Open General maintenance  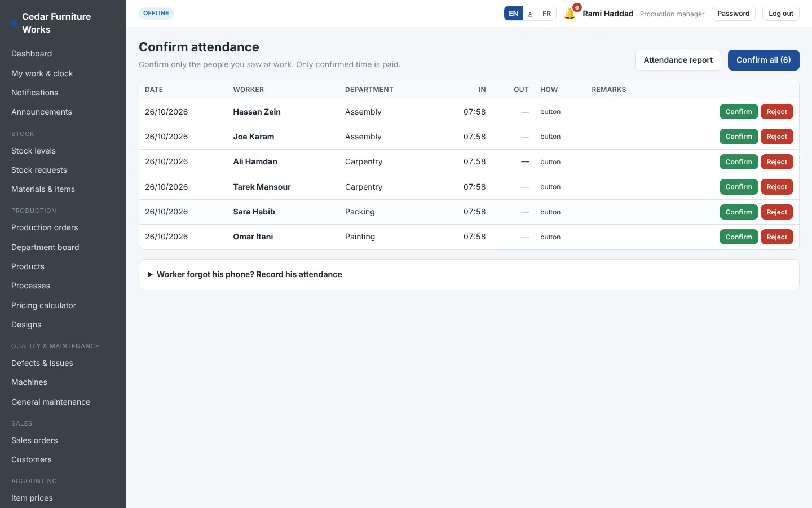tap(63, 402)
